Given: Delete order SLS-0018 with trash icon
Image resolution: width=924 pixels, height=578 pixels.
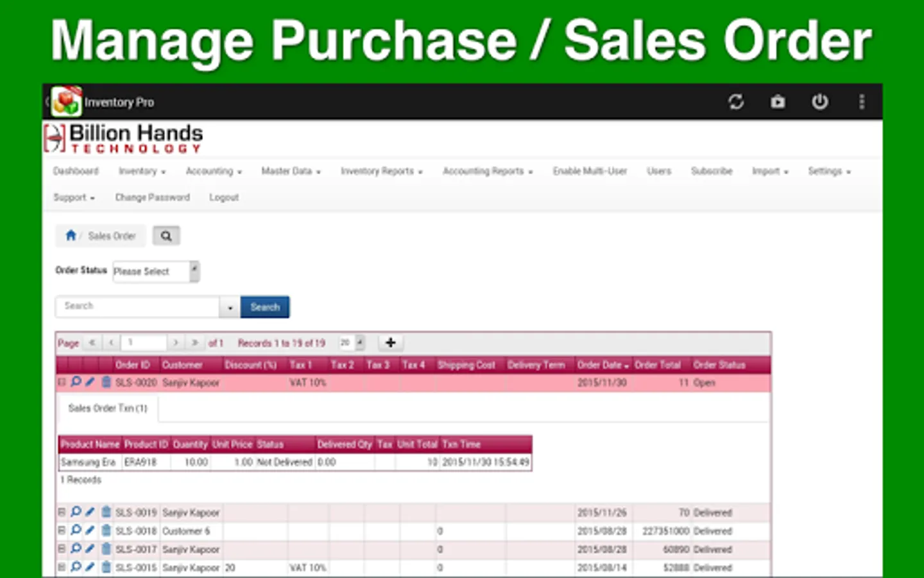Looking at the screenshot, I should pyautogui.click(x=106, y=530).
